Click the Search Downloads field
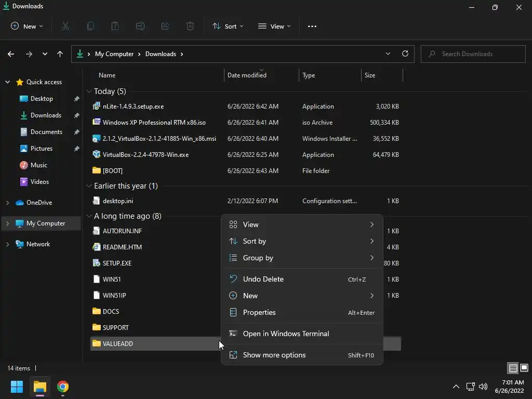The height and width of the screenshot is (399, 532). [473, 54]
